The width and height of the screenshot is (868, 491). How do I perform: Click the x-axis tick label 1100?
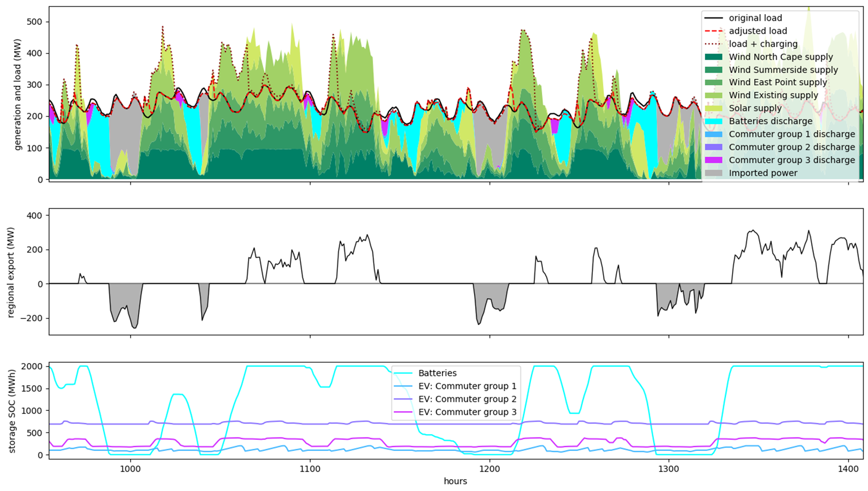click(x=309, y=468)
